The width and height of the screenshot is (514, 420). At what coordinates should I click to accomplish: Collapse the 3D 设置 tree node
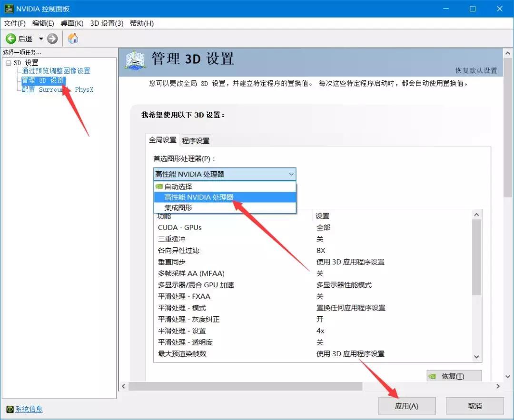9,62
